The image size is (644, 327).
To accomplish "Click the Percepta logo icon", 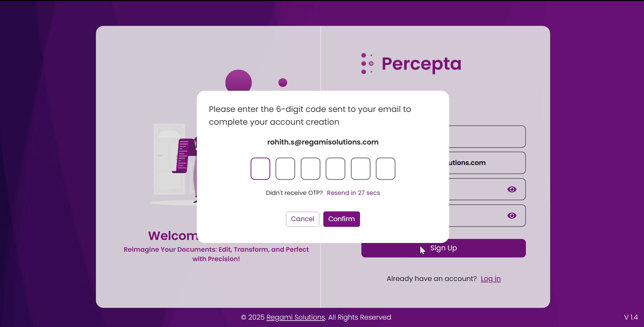I will [367, 64].
